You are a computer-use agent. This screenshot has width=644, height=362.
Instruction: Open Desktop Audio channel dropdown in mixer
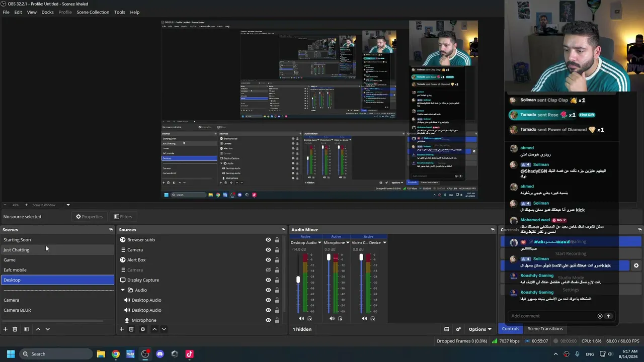(x=319, y=243)
